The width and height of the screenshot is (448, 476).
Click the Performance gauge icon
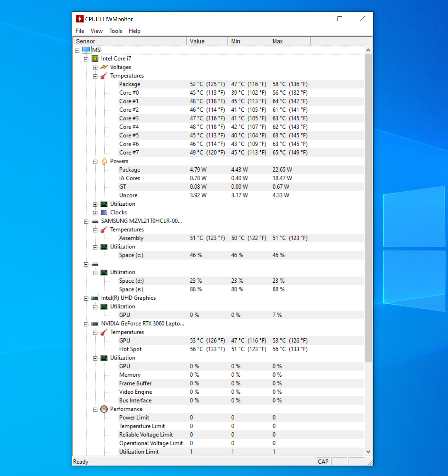point(104,409)
